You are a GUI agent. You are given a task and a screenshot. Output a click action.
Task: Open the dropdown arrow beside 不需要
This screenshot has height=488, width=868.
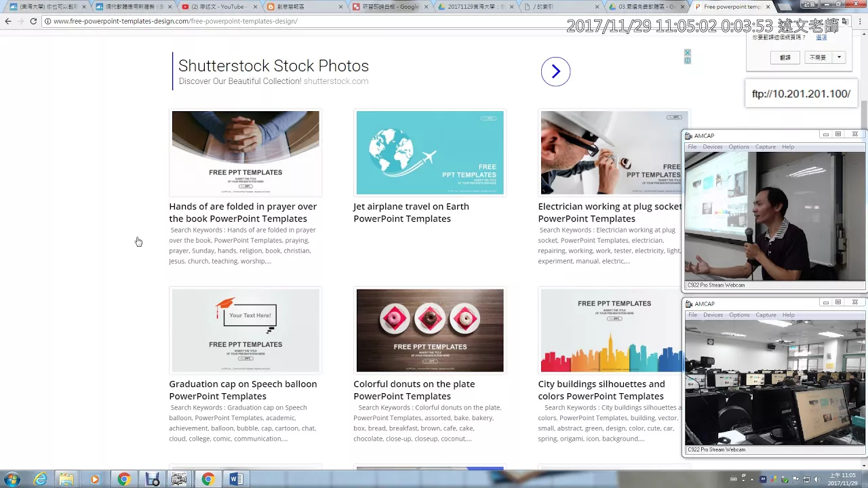click(x=840, y=58)
